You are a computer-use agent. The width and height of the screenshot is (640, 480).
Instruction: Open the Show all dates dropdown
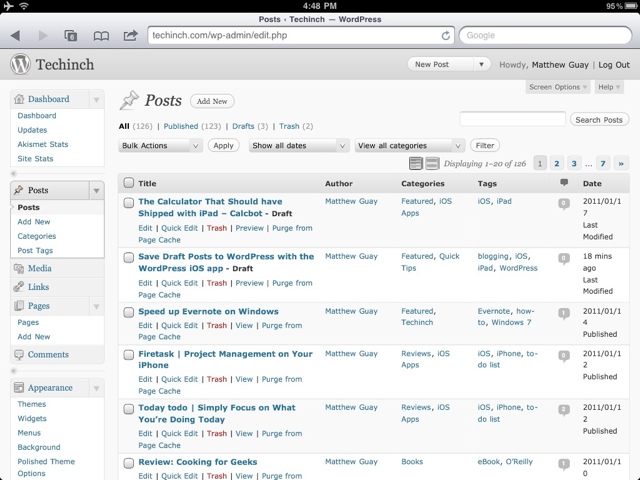(299, 146)
